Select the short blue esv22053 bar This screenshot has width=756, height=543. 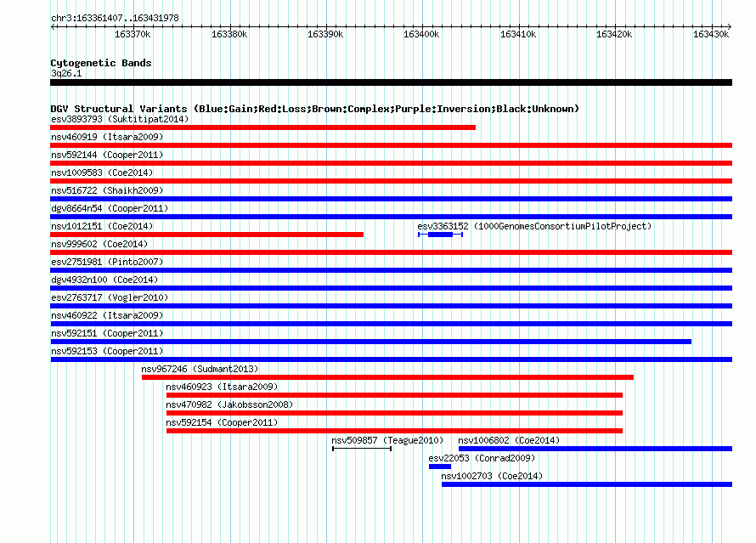[440, 467]
